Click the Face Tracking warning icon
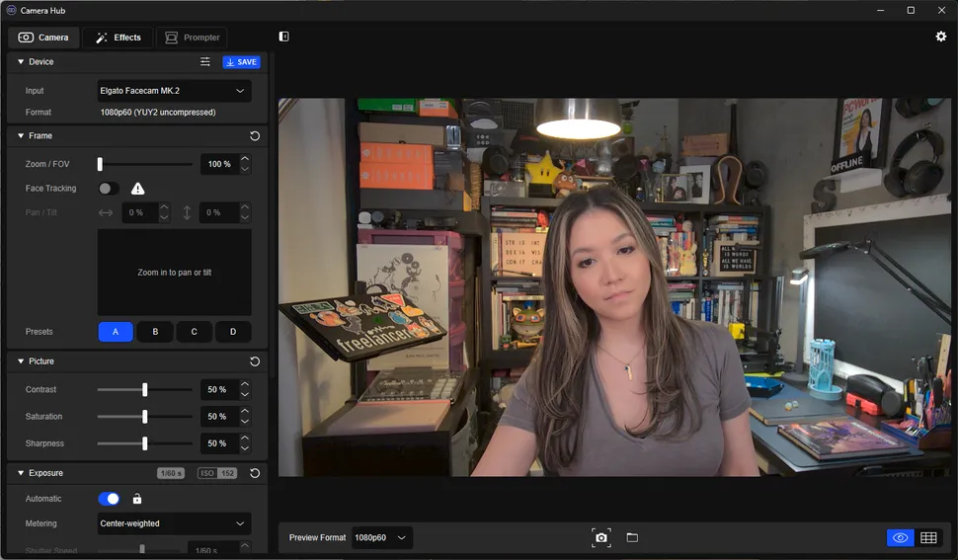The width and height of the screenshot is (958, 560). pyautogui.click(x=138, y=189)
